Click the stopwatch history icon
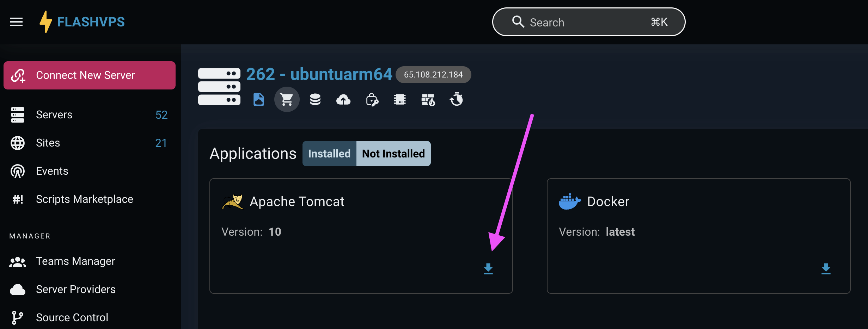Viewport: 868px width, 329px height. pyautogui.click(x=456, y=100)
